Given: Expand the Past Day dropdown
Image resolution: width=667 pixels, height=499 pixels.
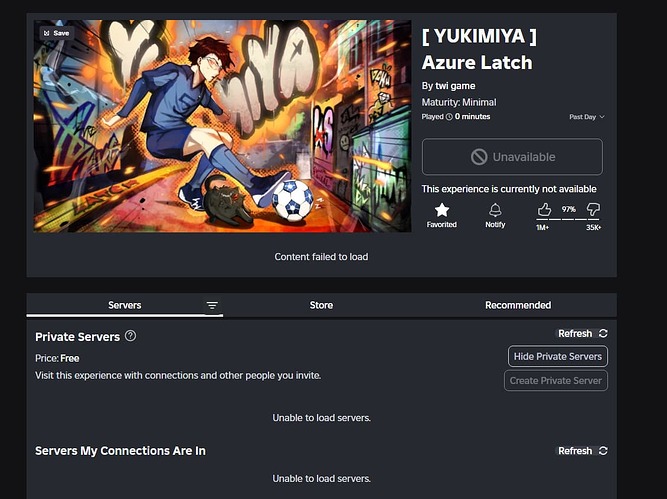Looking at the screenshot, I should [x=587, y=117].
